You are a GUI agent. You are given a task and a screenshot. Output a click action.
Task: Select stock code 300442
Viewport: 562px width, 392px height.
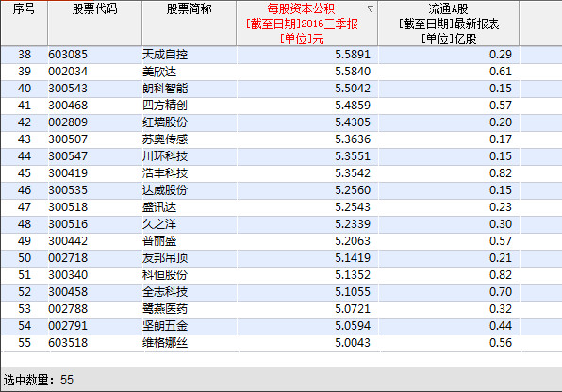click(68, 241)
